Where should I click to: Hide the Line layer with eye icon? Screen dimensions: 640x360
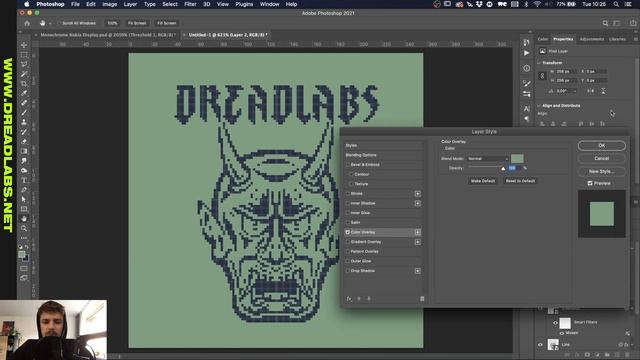click(540, 345)
